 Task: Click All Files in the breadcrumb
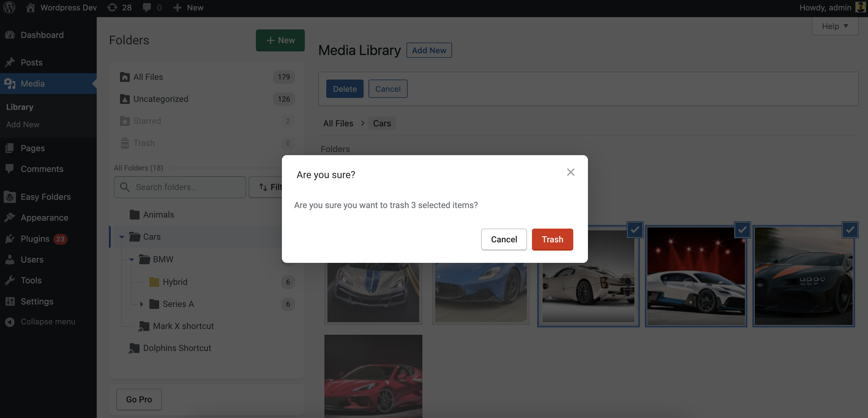pyautogui.click(x=338, y=123)
